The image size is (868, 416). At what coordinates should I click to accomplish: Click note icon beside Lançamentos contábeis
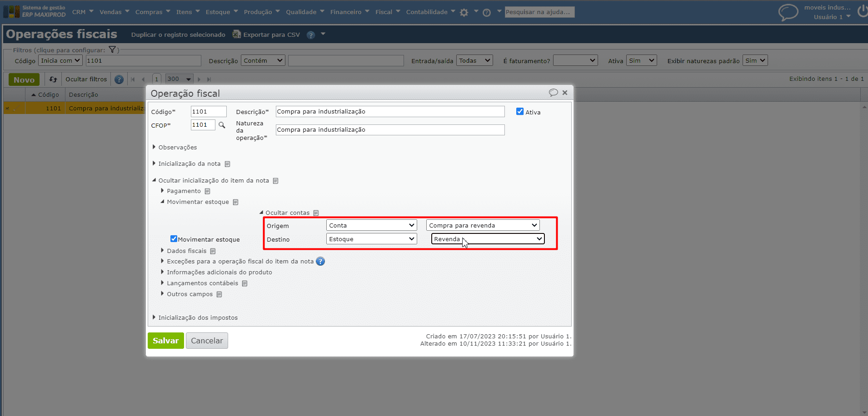244,283
